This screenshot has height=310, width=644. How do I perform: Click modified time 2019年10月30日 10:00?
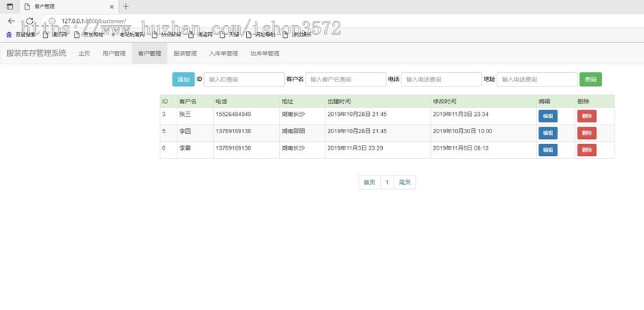462,131
